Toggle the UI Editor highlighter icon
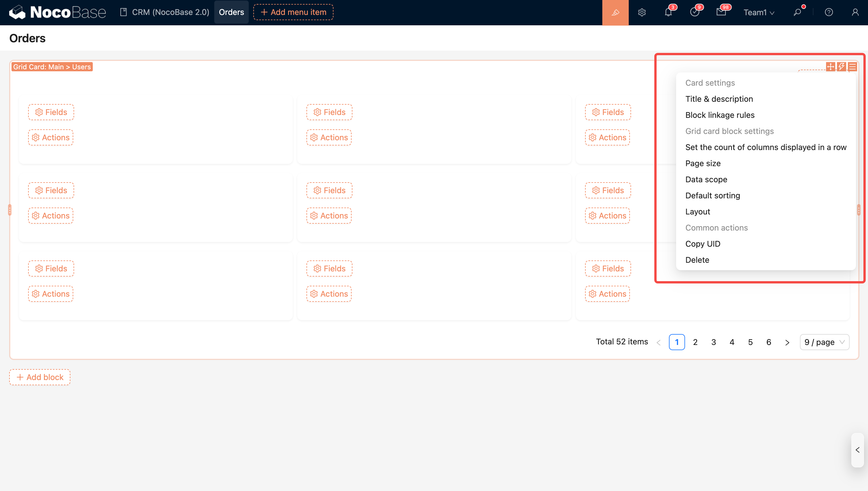This screenshot has height=491, width=868. (615, 12)
